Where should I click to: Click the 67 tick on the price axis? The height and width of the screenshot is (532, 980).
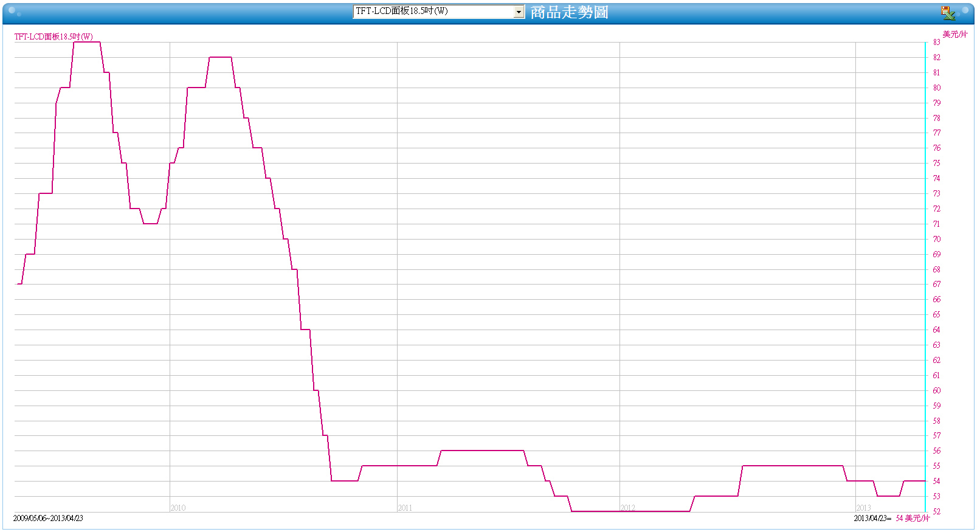click(937, 284)
